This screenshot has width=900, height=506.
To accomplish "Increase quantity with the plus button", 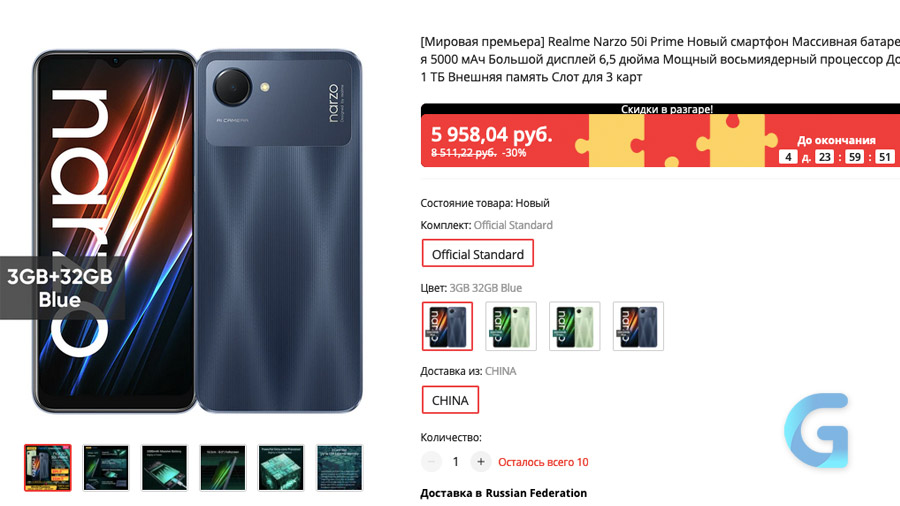I will pos(480,462).
